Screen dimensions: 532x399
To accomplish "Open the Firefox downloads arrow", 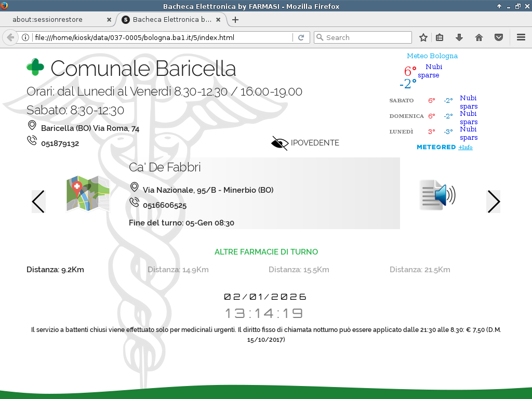I will tap(459, 37).
